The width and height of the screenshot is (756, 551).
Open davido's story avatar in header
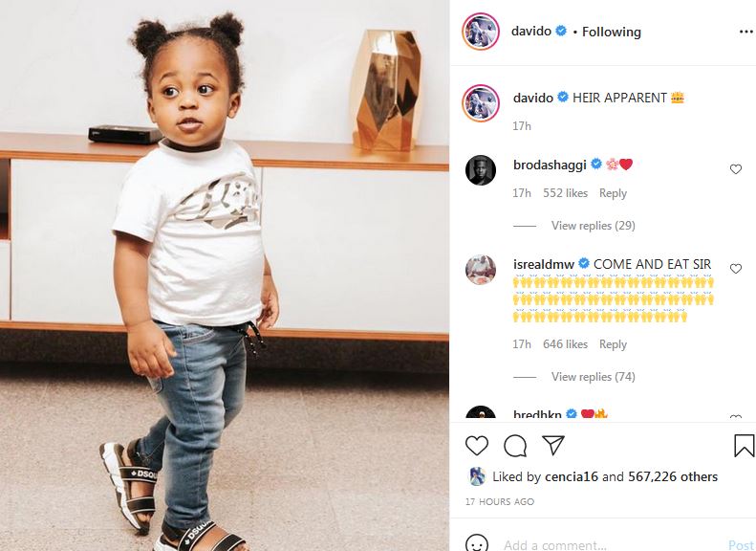click(x=481, y=32)
